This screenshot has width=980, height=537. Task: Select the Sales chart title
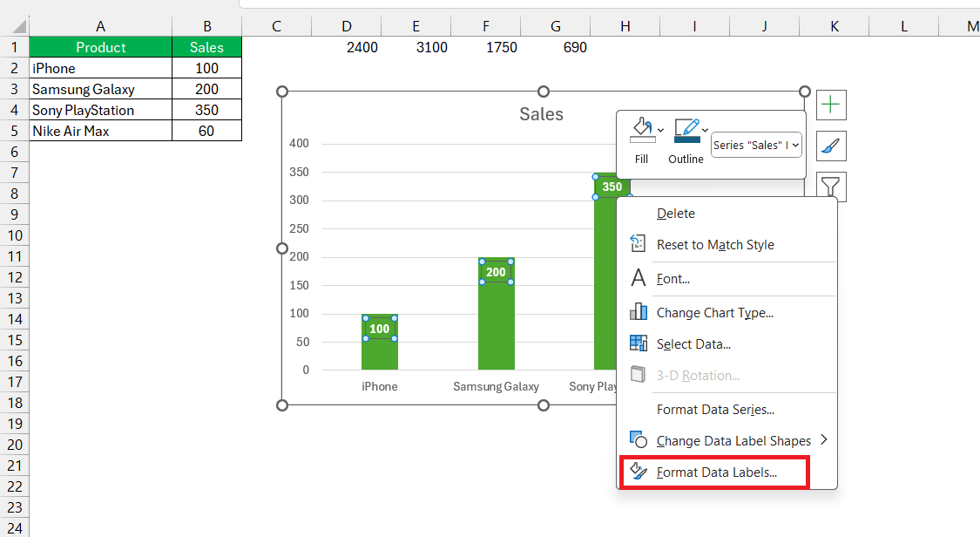[x=541, y=114]
